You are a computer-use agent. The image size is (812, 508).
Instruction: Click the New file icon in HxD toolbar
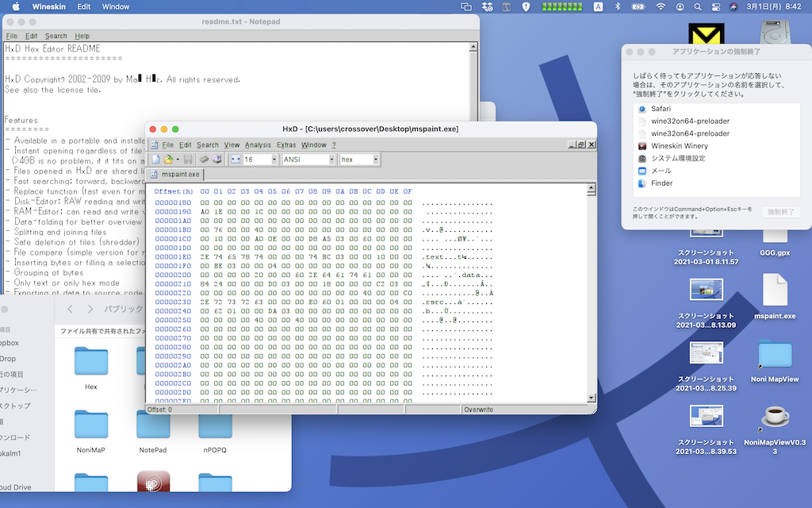point(155,160)
